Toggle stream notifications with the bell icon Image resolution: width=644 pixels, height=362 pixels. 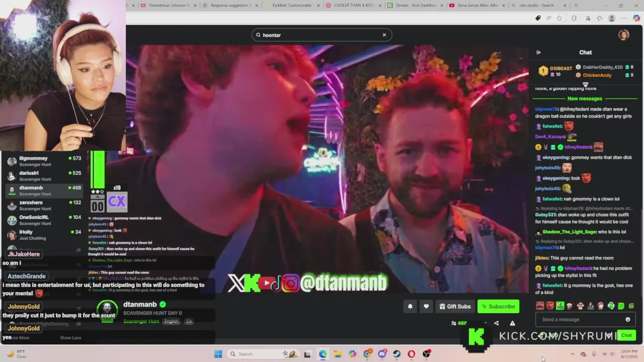click(410, 306)
